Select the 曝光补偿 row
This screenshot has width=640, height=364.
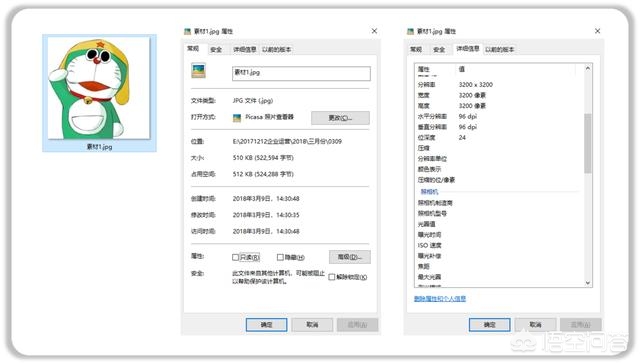coord(499,256)
